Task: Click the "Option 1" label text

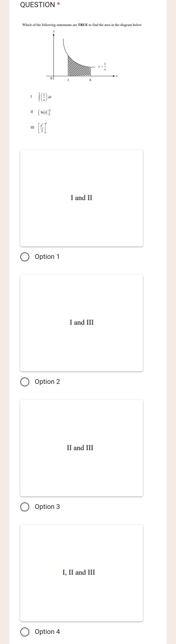Action: coord(47,257)
